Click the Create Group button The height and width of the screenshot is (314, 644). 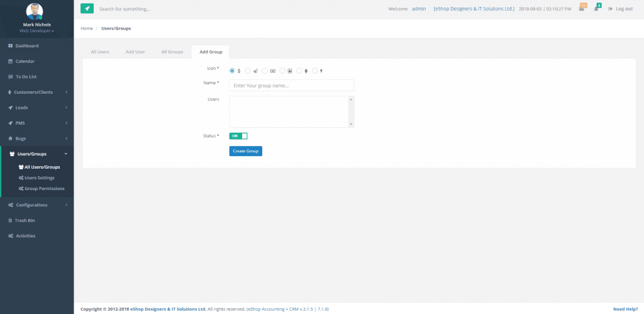click(245, 151)
